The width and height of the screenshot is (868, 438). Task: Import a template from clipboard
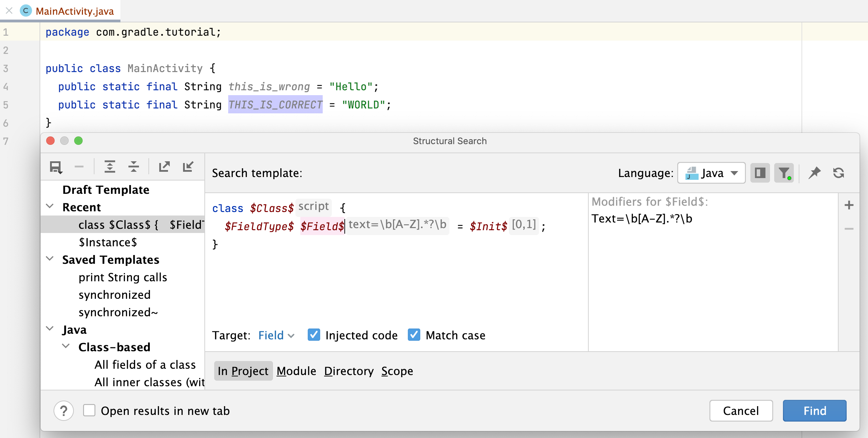(x=188, y=167)
